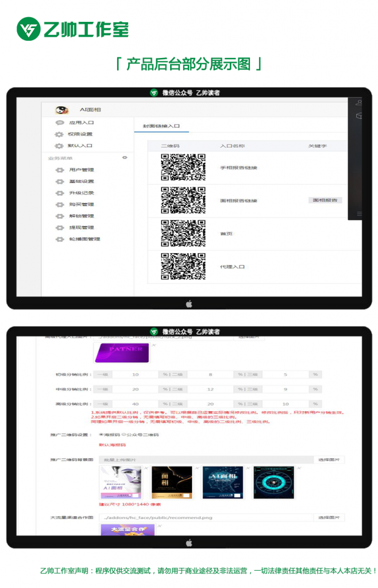378x588 pixels.
Task: Remove the teal dial poster with × icon
Action: (299, 468)
